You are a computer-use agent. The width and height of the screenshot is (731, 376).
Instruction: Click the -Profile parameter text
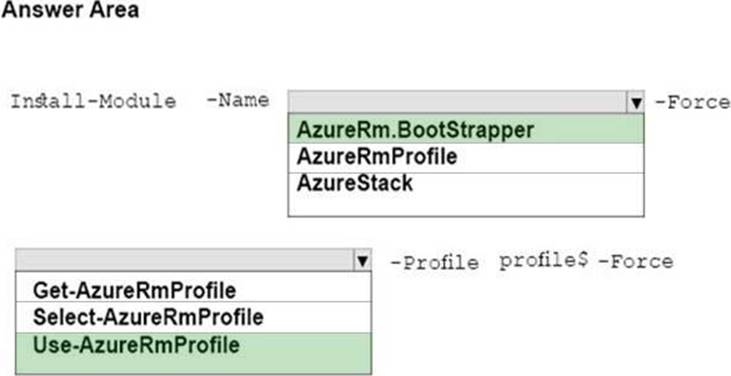tap(434, 263)
